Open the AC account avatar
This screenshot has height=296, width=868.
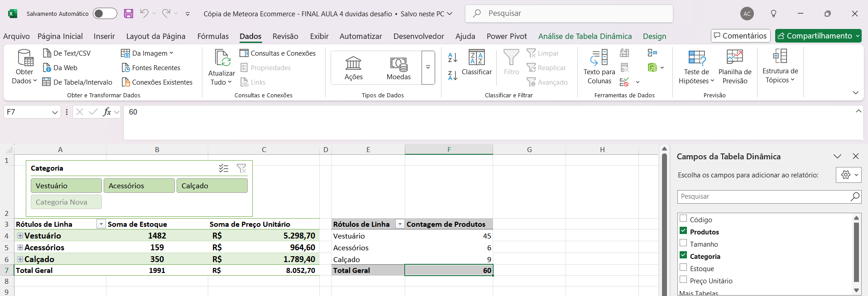[x=747, y=14]
